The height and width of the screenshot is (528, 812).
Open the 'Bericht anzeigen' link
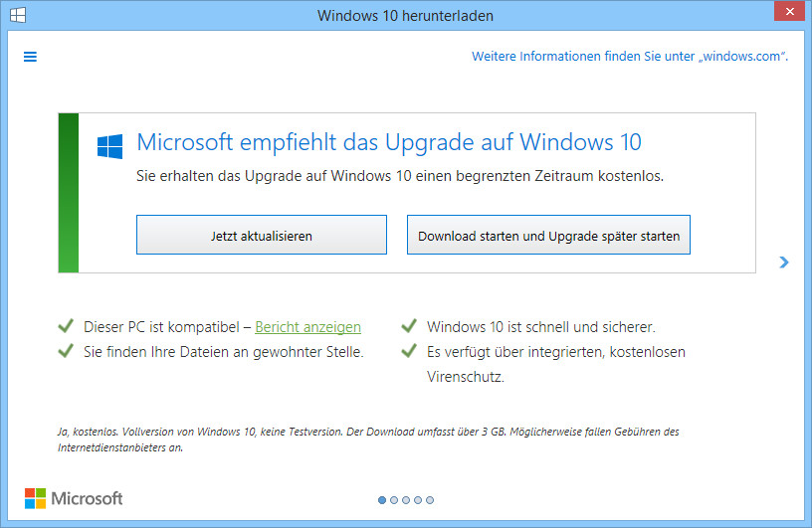308,327
